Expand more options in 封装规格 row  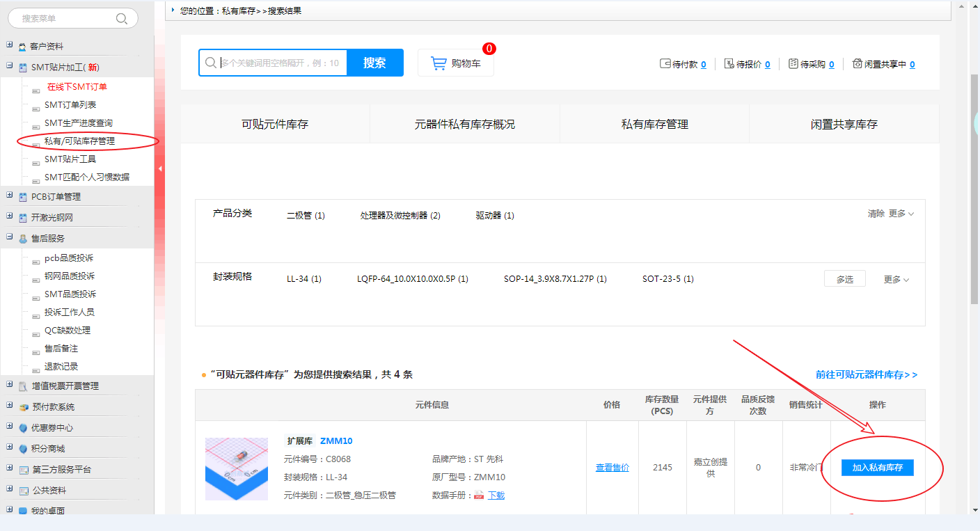896,279
